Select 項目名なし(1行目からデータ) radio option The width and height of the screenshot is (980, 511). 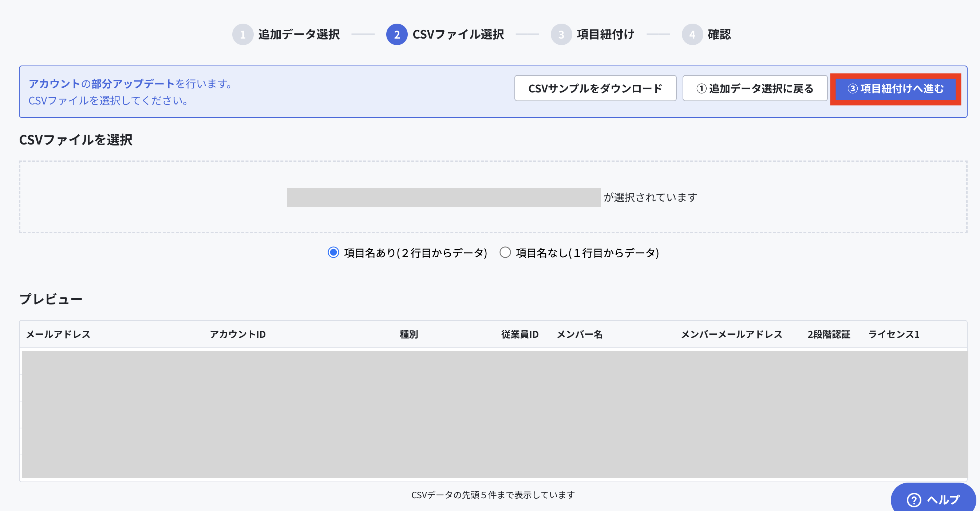pos(505,253)
